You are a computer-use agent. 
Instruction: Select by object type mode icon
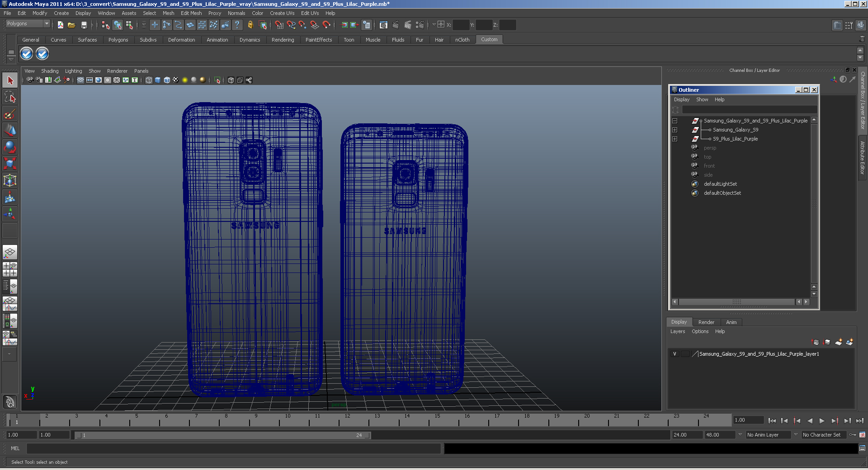pyautogui.click(x=118, y=25)
